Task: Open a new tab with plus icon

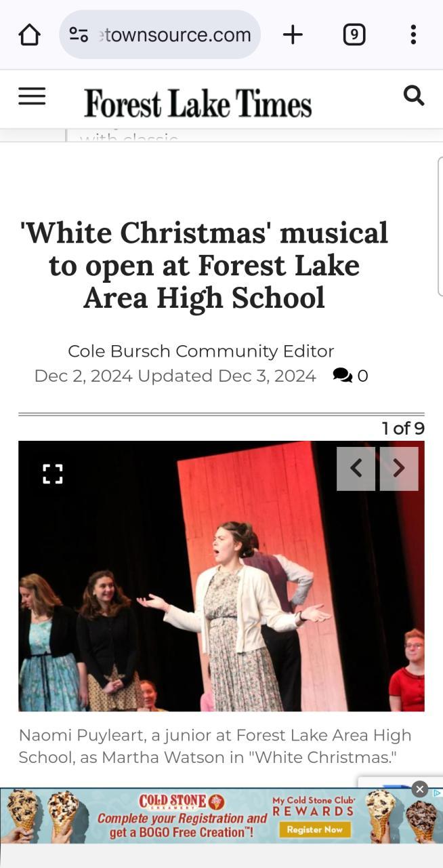Action: click(x=293, y=35)
